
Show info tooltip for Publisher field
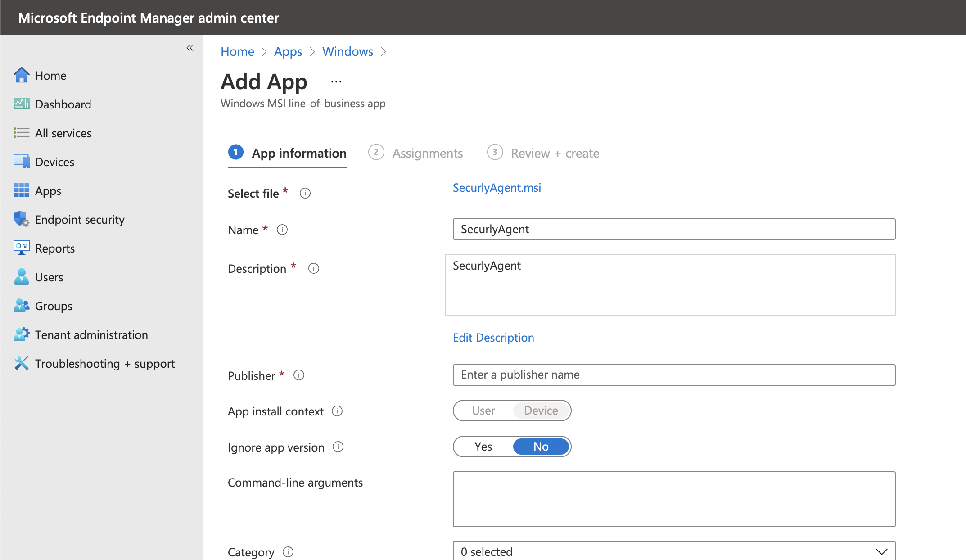(x=299, y=375)
